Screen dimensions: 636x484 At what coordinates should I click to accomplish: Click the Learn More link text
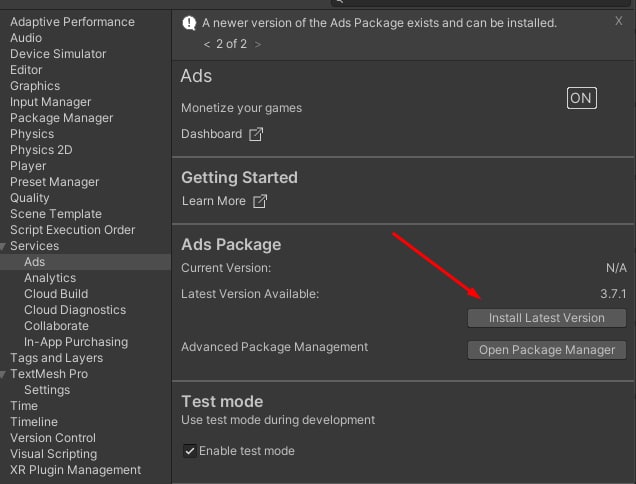(213, 201)
